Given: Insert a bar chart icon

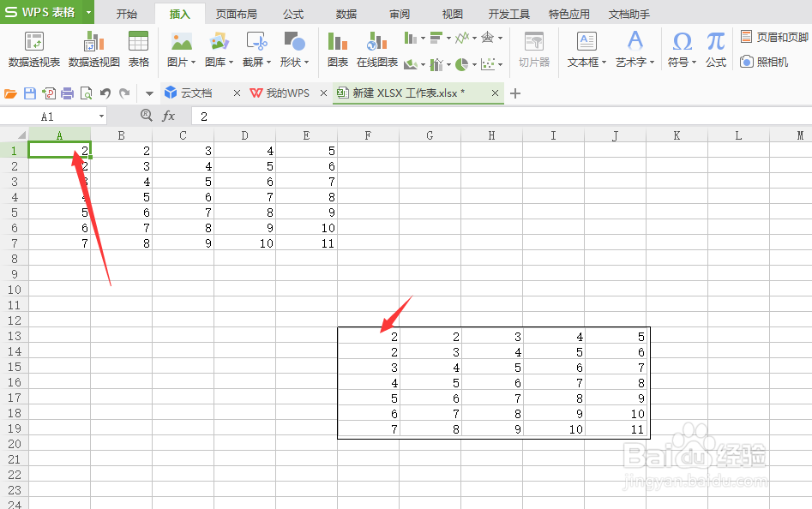Looking at the screenshot, I should tap(436, 38).
